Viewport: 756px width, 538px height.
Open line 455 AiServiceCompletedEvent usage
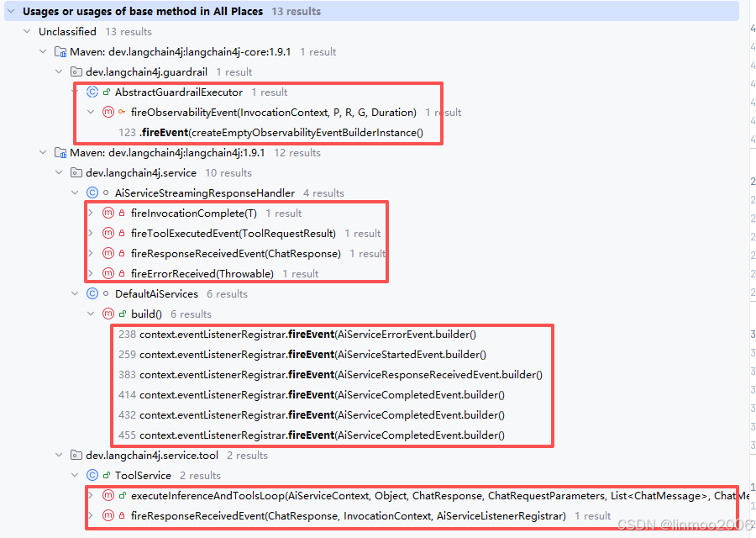click(x=312, y=435)
